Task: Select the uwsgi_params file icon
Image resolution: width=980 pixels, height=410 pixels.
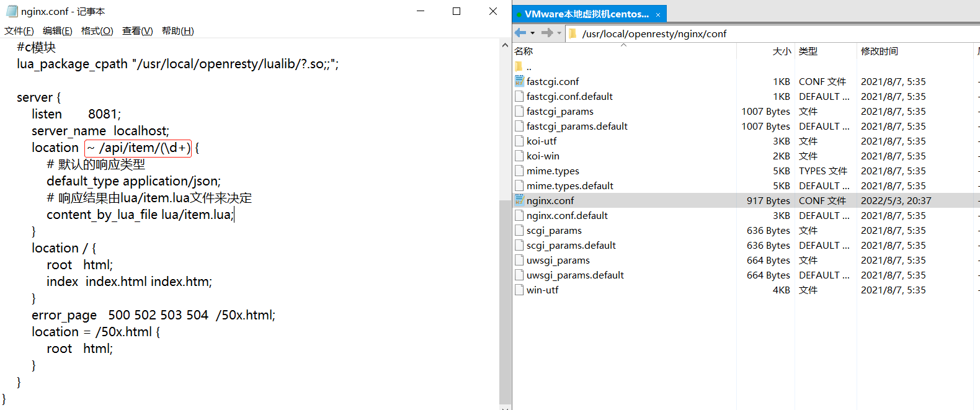Action: pos(519,260)
